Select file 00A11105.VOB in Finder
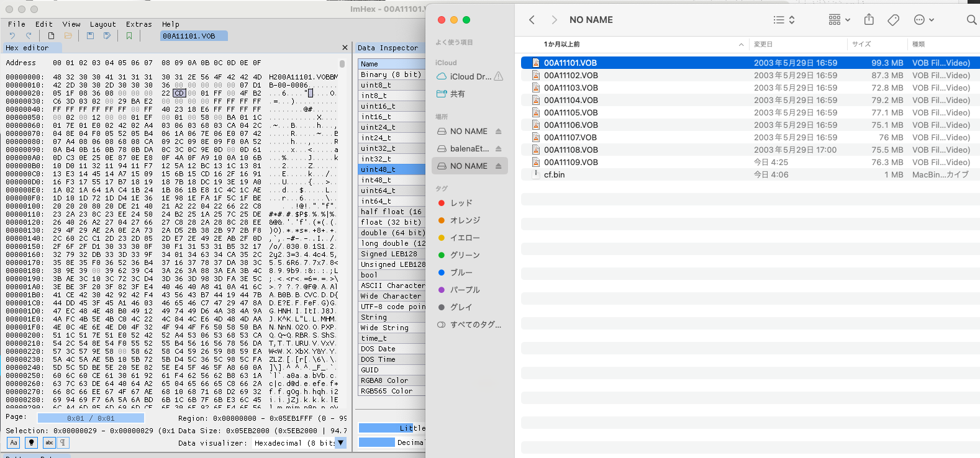Image resolution: width=980 pixels, height=458 pixels. [750, 112]
